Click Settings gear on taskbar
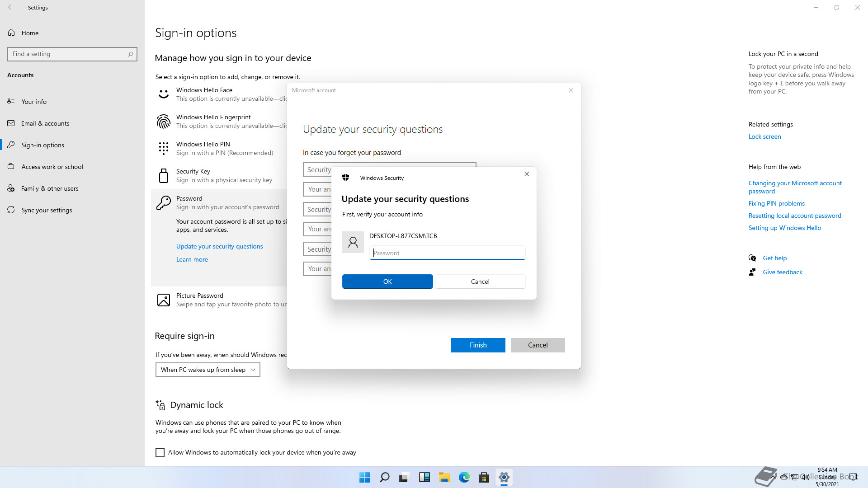This screenshot has height=488, width=868. [504, 477]
